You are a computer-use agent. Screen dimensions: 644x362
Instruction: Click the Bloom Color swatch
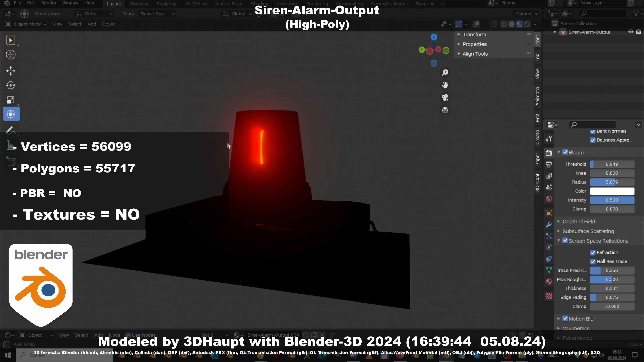click(612, 191)
